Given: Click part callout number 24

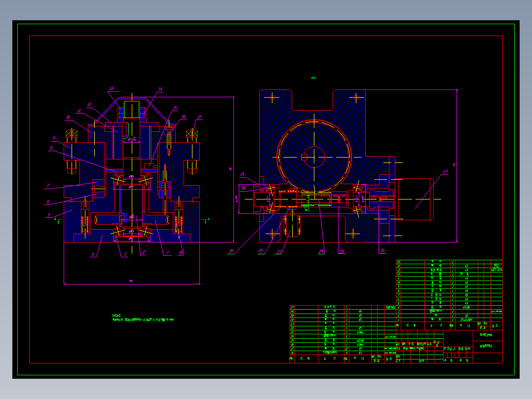Looking at the screenshot, I should point(321,251).
